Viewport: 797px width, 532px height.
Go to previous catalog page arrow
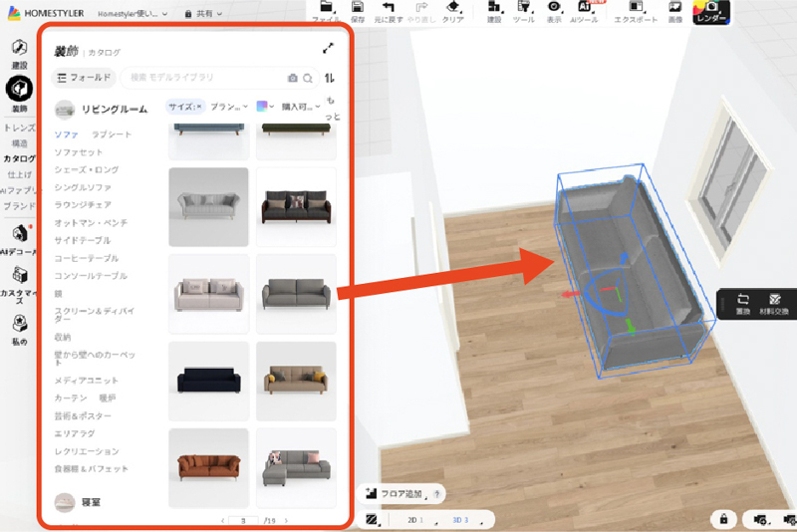[222, 521]
